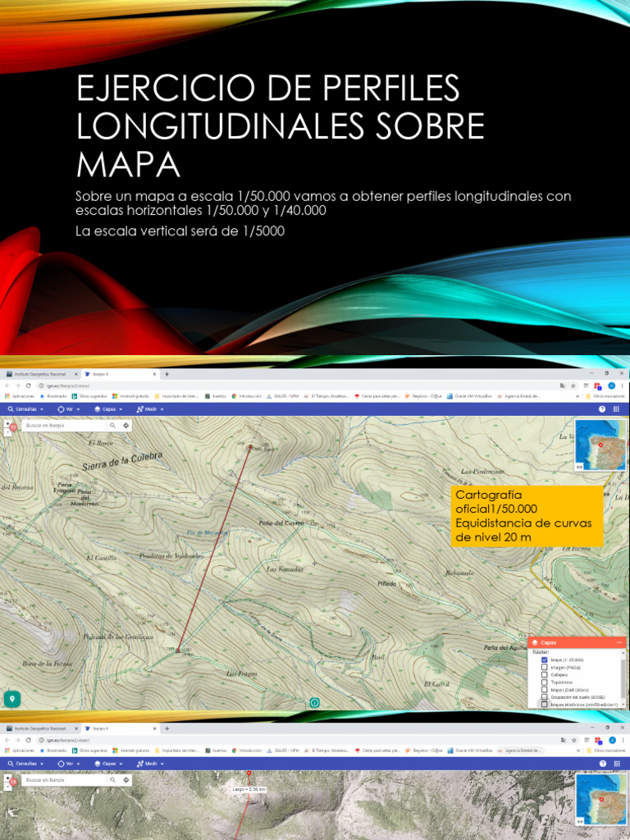Switch to Instituto Geográfico Nacional tab, aerial browser
This screenshot has width=630, height=840.
pyautogui.click(x=42, y=728)
